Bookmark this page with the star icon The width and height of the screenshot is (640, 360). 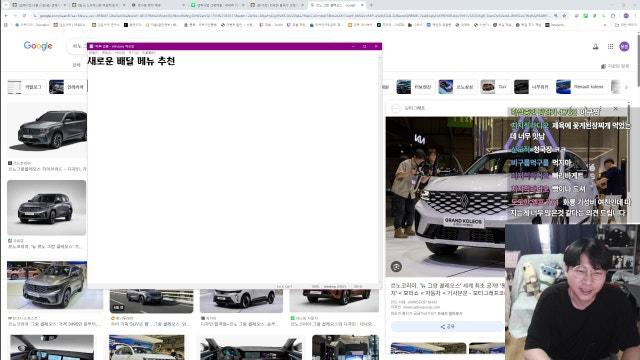[564, 16]
